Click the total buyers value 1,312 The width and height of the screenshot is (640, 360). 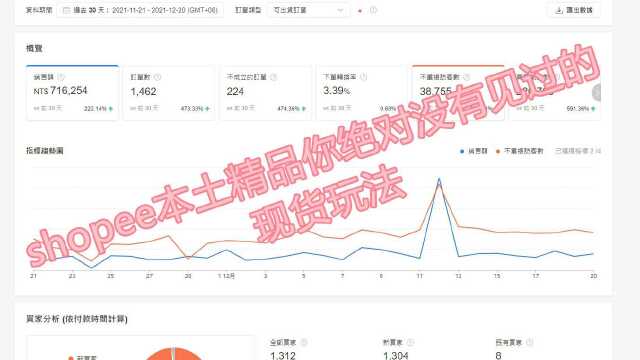click(x=282, y=356)
